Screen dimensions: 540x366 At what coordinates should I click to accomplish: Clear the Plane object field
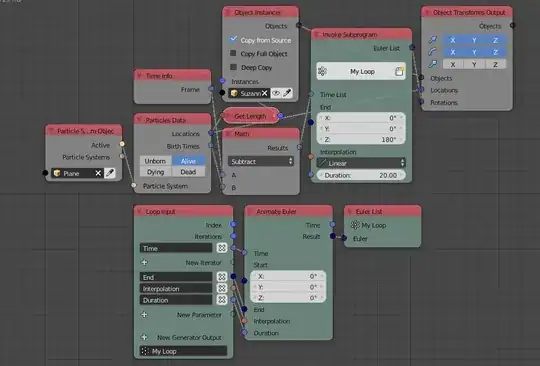(98, 173)
